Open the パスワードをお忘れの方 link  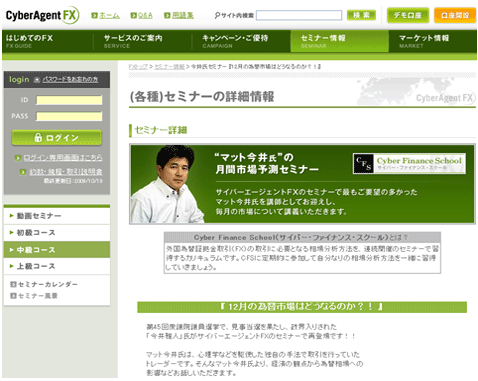click(x=70, y=80)
